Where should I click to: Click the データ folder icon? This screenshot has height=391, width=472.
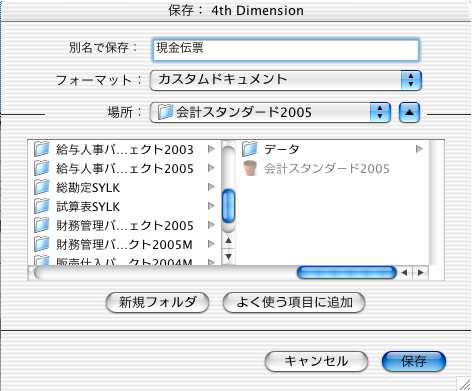(x=250, y=149)
